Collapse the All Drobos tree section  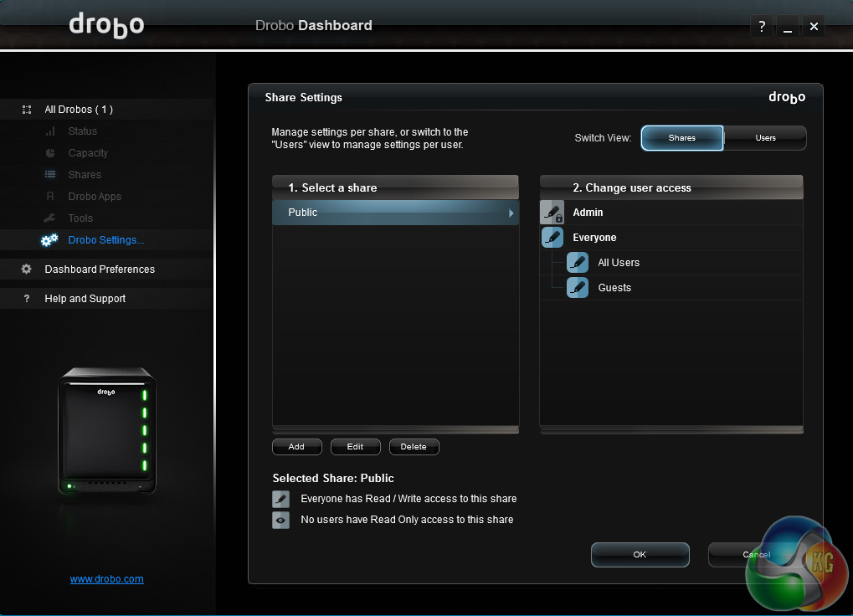pos(27,110)
